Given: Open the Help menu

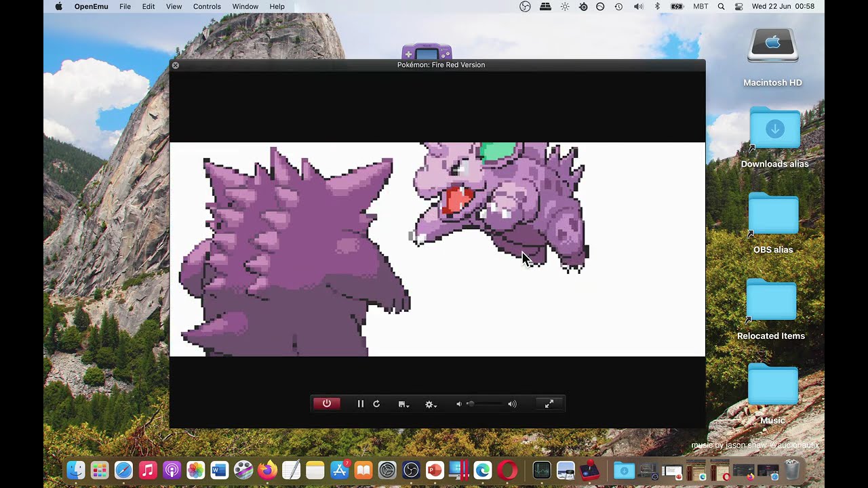Looking at the screenshot, I should pos(277,6).
